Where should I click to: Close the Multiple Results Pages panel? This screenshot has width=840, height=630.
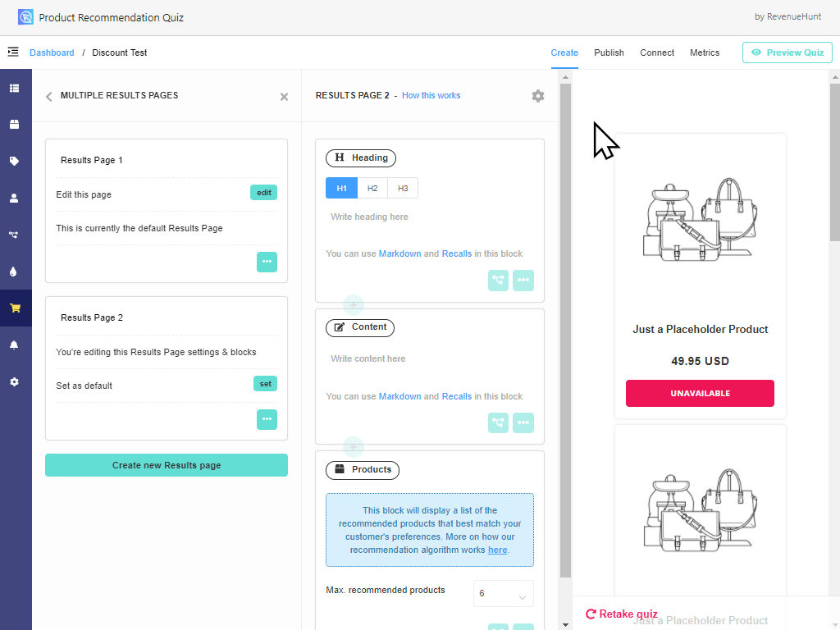[x=284, y=97]
